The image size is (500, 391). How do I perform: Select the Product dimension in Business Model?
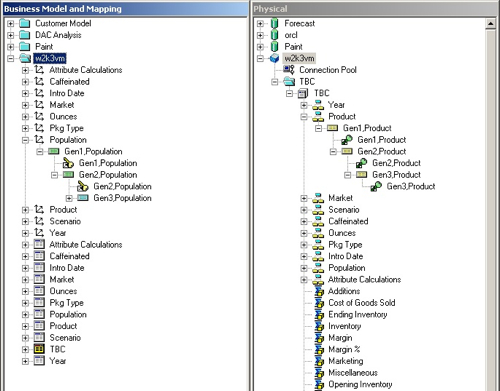tap(63, 210)
